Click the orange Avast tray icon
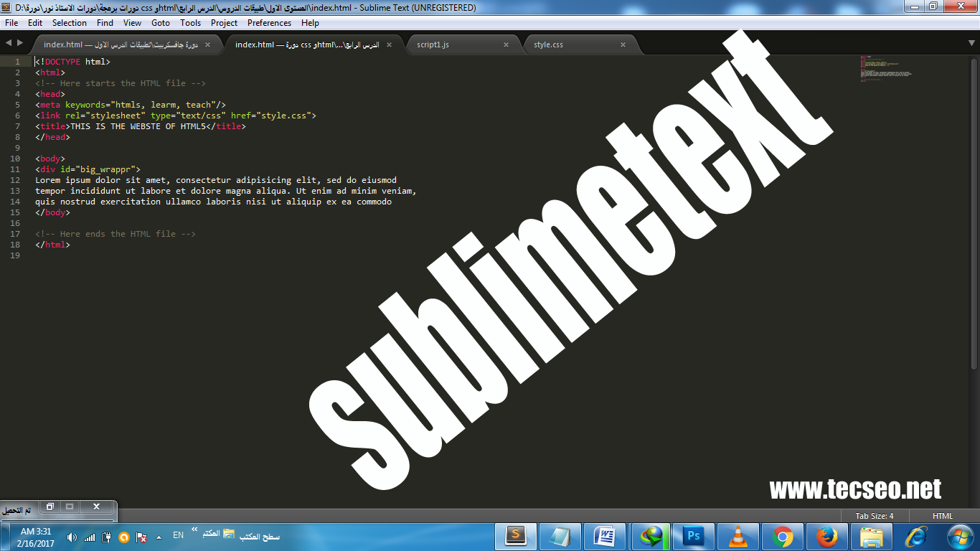The height and width of the screenshot is (551, 980). pos(124,537)
